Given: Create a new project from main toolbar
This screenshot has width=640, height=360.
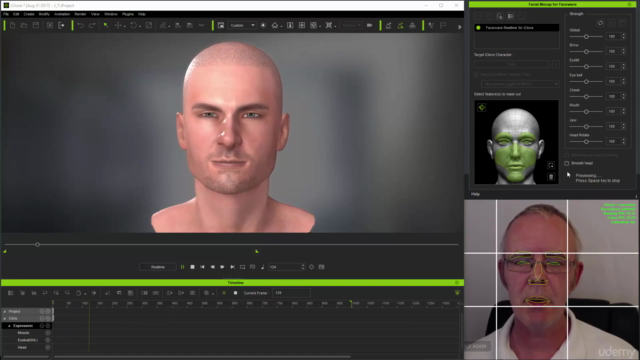Looking at the screenshot, I should click(x=12, y=25).
